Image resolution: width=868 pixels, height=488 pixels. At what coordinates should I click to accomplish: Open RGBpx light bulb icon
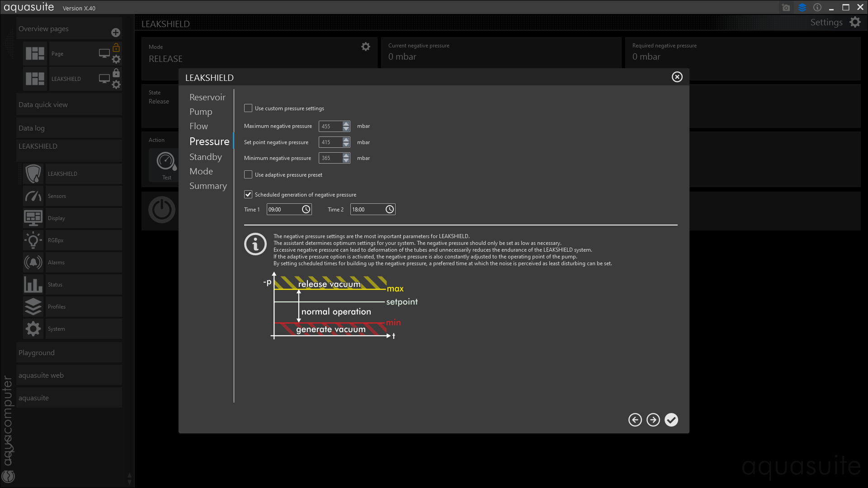tap(33, 240)
